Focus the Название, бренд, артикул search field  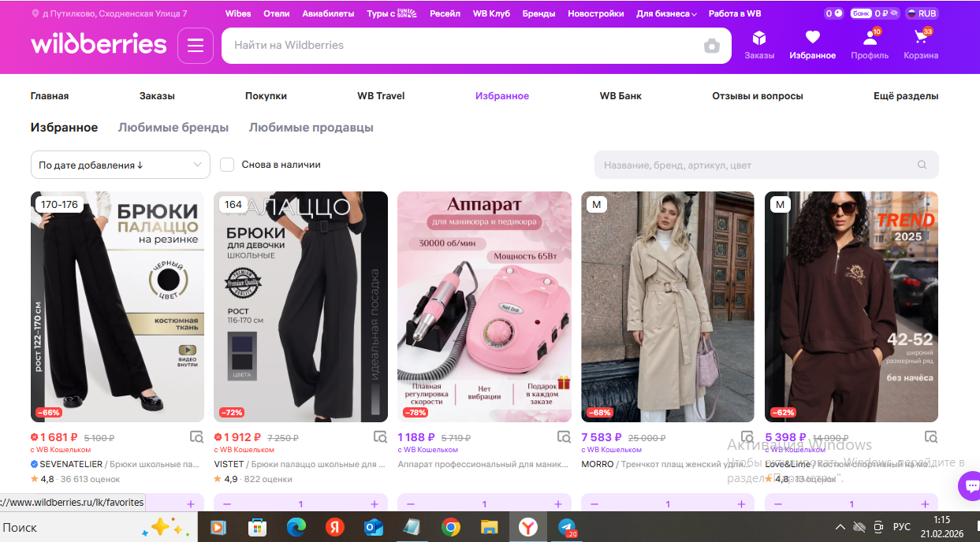766,165
